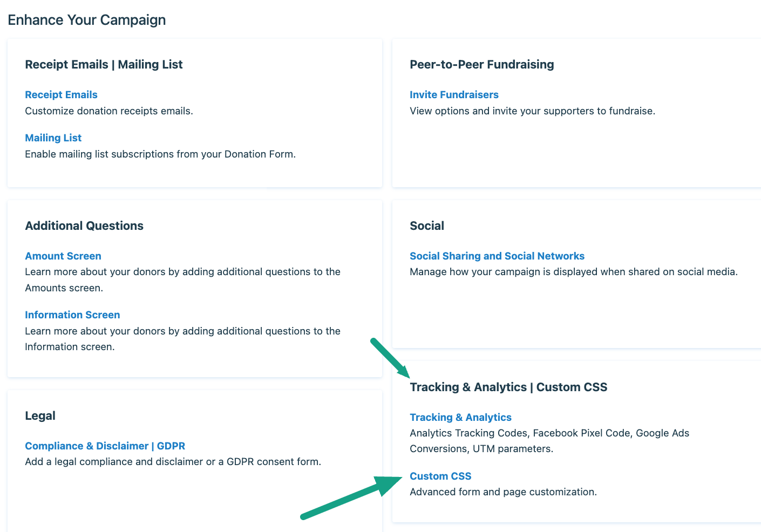
Task: Click the Additional Questions card heading
Action: [x=84, y=226]
